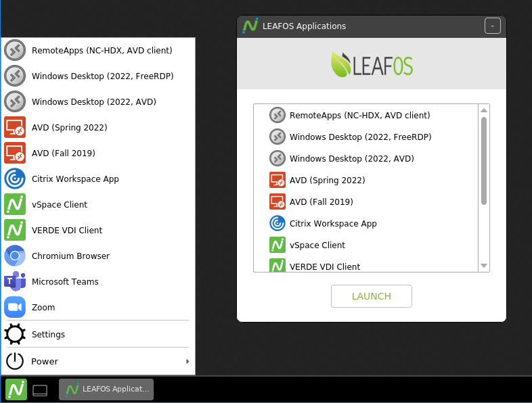Viewport: 532px width, 403px height.
Task: Click 'Windows Desktop (2022, FreeRDP)' start menu label
Action: coord(102,76)
